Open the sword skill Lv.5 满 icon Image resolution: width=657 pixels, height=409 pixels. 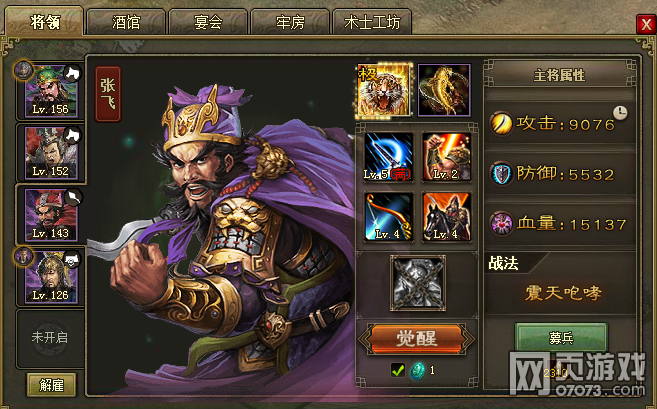(x=388, y=157)
